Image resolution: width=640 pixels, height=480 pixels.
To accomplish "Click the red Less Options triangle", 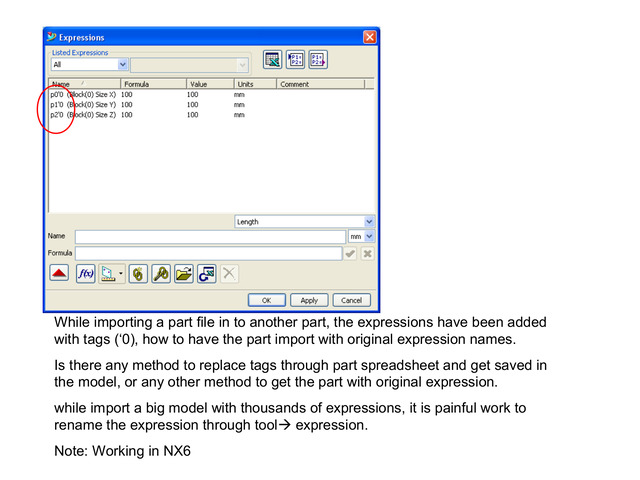I will (59, 273).
